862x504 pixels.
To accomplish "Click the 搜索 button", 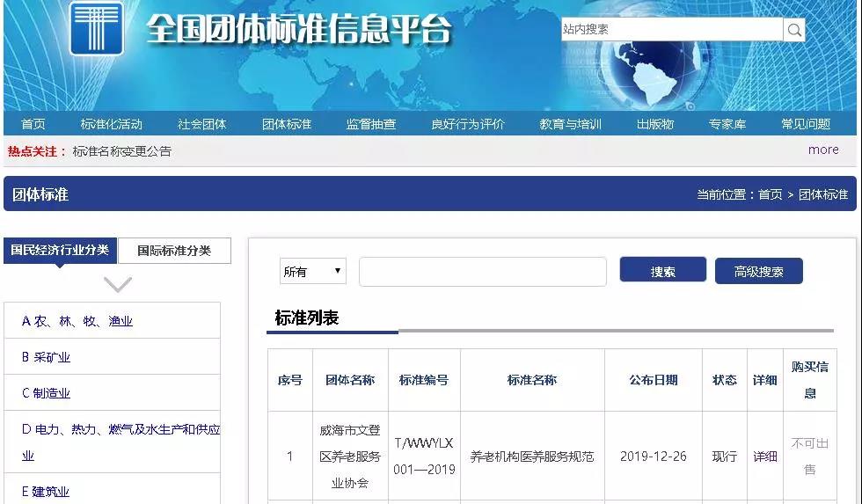I will [663, 270].
